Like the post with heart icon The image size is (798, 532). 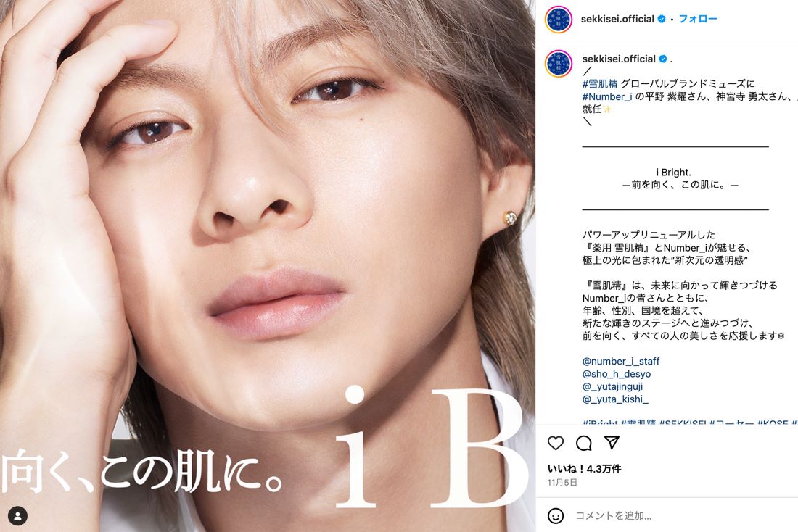coord(555,443)
